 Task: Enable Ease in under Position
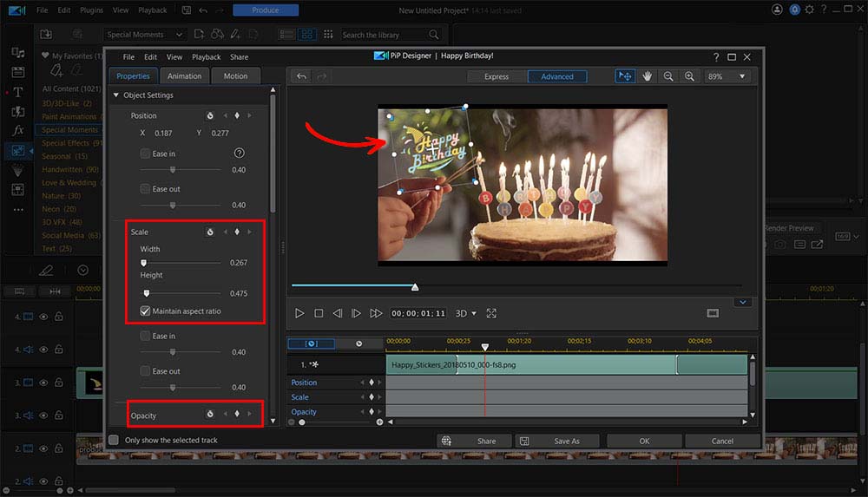click(x=145, y=154)
